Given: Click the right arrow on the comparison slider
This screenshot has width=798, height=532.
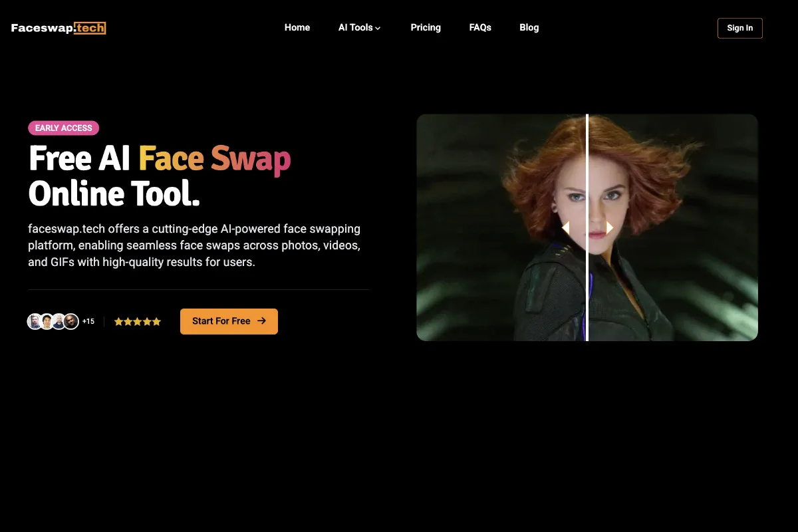Looking at the screenshot, I should (609, 228).
